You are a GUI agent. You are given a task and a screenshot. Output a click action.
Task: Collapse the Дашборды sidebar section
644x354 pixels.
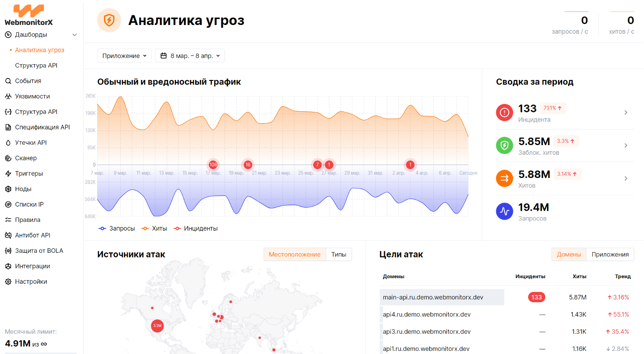75,35
